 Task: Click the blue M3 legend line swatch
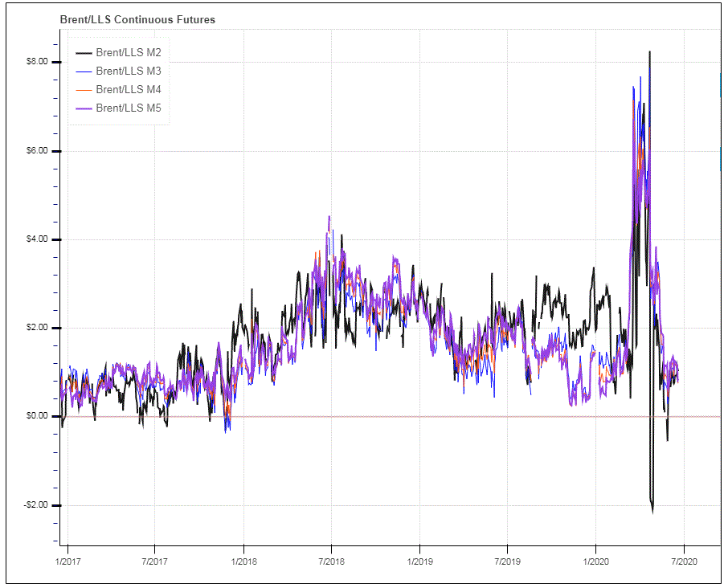coord(84,71)
